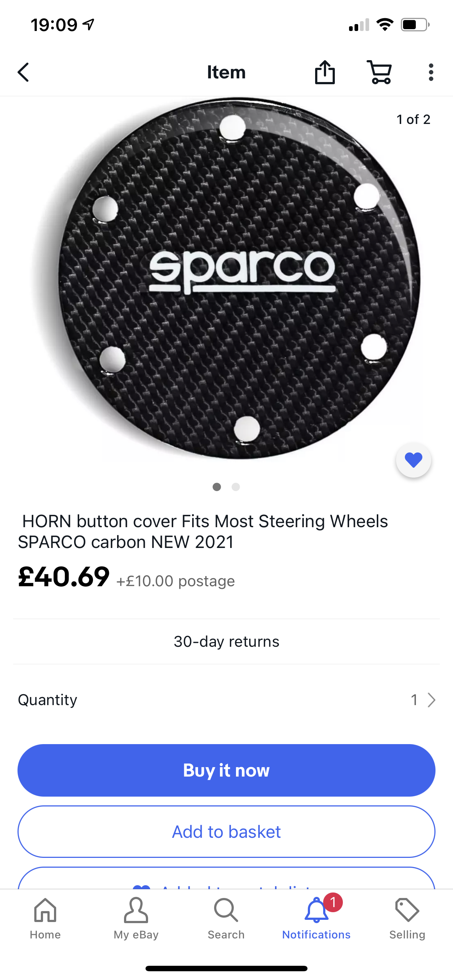Image resolution: width=453 pixels, height=980 pixels.
Task: Tap the back arrow icon
Action: (x=24, y=72)
